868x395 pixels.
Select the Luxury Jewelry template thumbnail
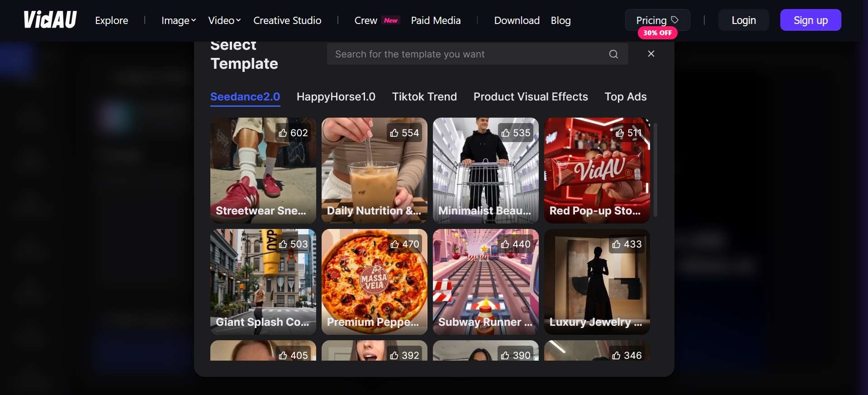click(x=597, y=282)
